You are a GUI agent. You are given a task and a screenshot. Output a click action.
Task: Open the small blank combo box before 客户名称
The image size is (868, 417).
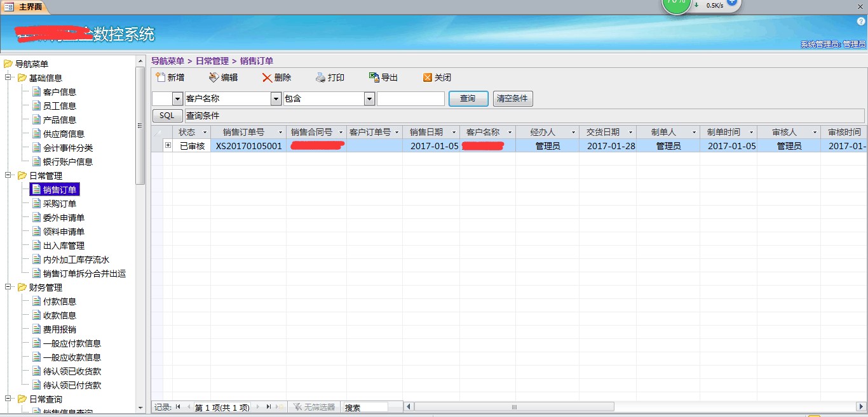(177, 98)
